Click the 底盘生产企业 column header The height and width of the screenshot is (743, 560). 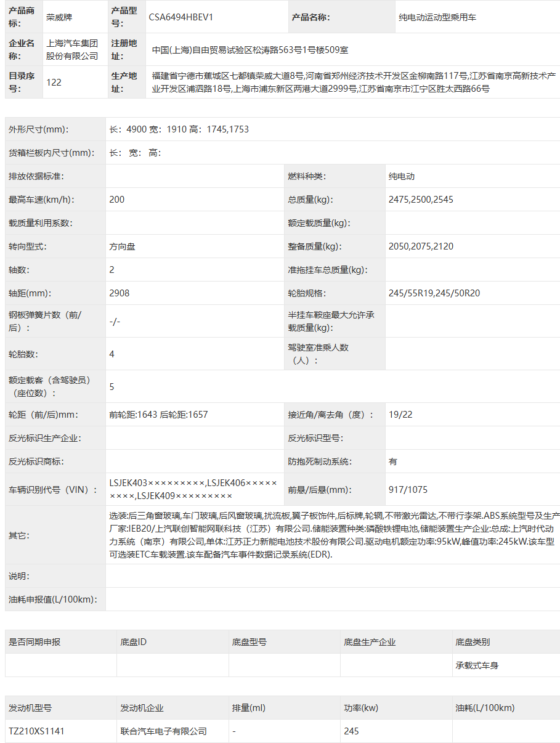point(370,642)
